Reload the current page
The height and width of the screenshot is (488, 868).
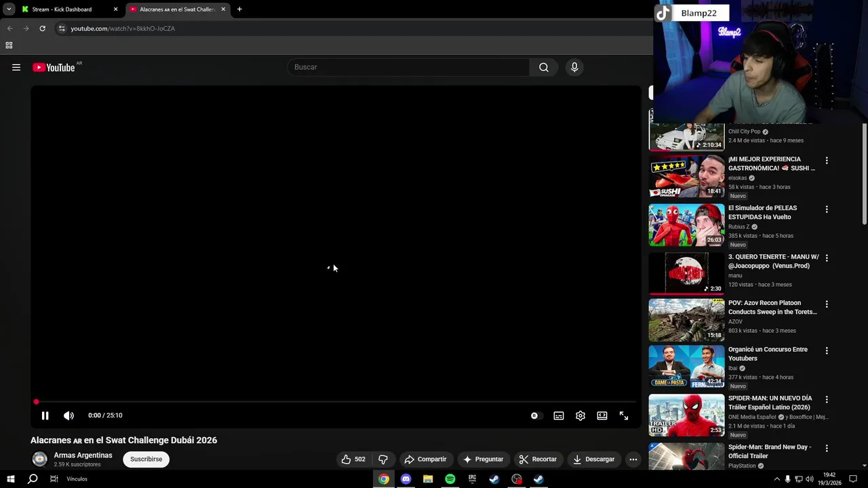(42, 28)
